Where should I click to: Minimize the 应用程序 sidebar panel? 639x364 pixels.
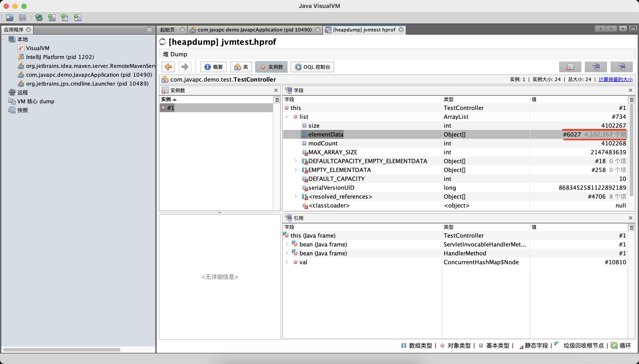point(149,29)
